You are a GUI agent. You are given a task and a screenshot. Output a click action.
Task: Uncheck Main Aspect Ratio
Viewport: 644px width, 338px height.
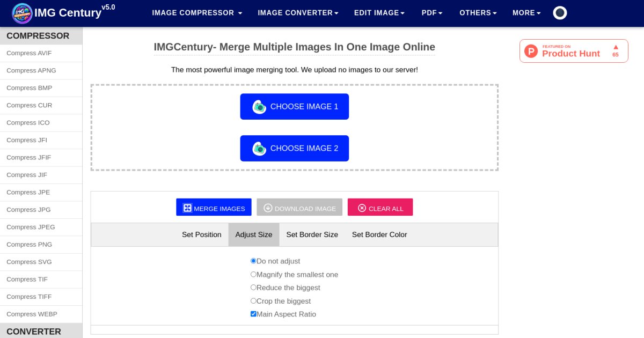pyautogui.click(x=253, y=314)
